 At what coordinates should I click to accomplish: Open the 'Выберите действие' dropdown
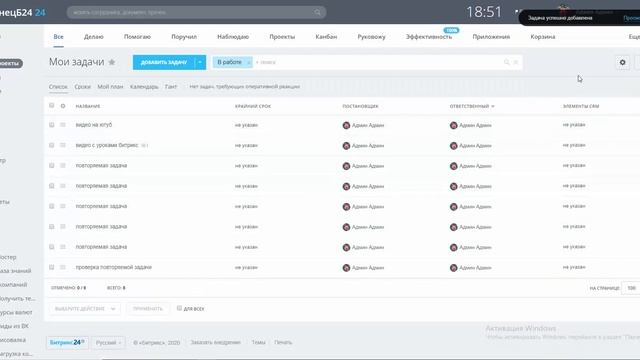(85, 309)
